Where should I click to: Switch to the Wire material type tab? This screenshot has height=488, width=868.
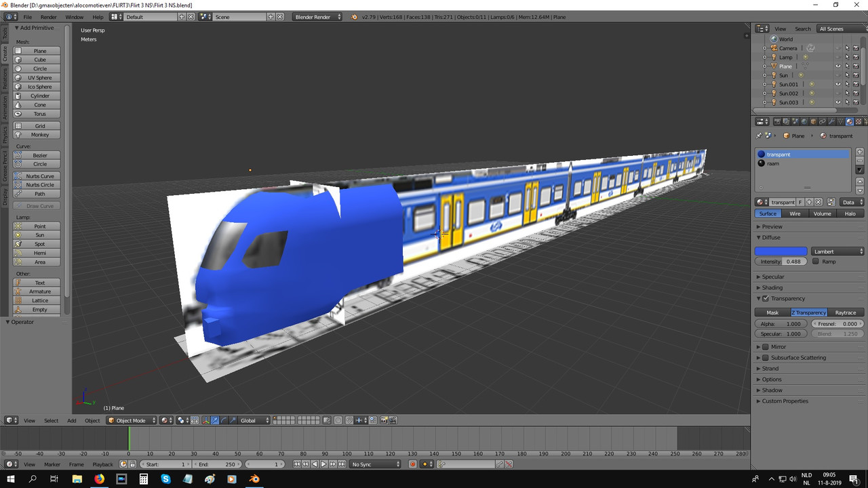point(795,213)
